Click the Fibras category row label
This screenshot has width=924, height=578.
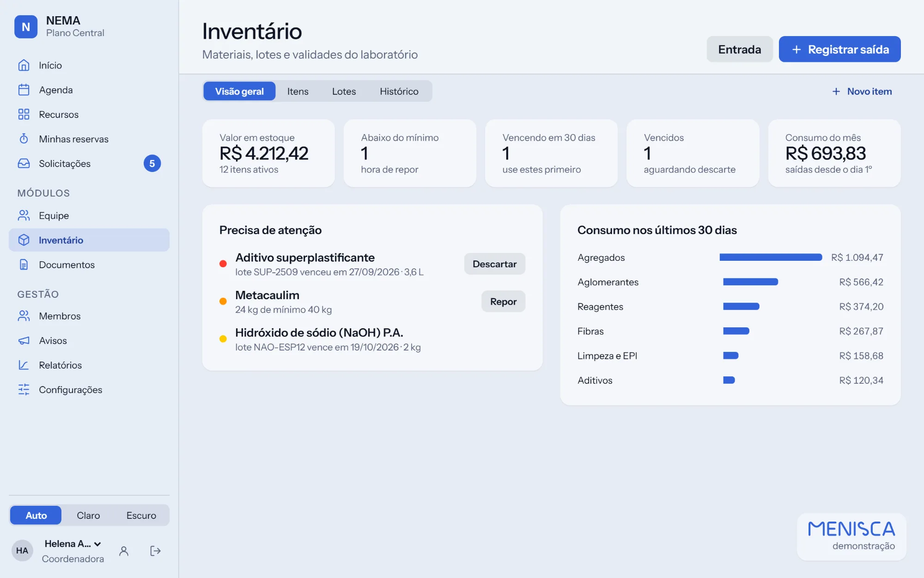point(590,331)
